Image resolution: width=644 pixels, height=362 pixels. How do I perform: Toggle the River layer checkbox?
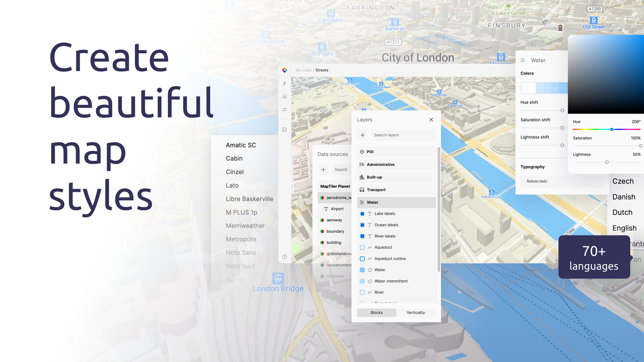(x=362, y=292)
